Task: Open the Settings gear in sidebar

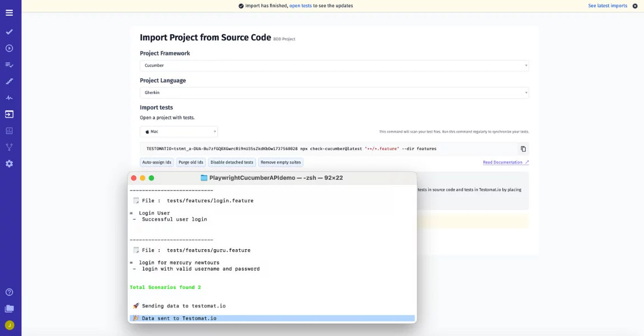Action: (x=10, y=164)
